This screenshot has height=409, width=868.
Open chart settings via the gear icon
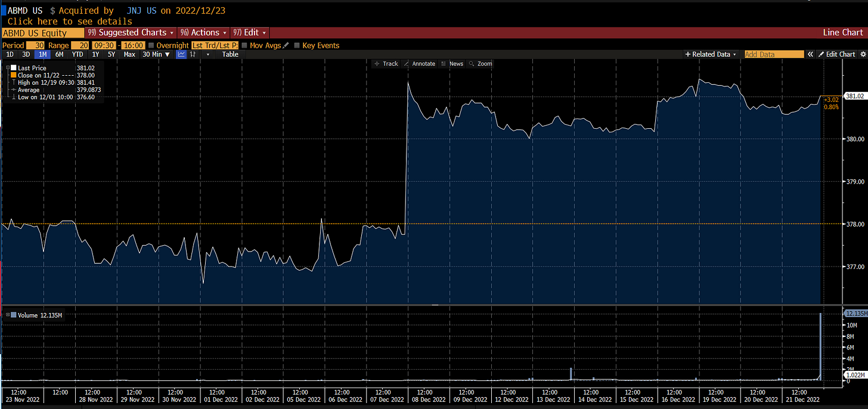864,54
